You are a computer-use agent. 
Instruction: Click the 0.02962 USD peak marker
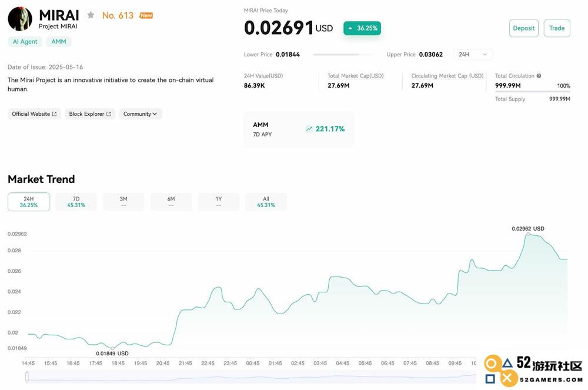[x=528, y=234]
